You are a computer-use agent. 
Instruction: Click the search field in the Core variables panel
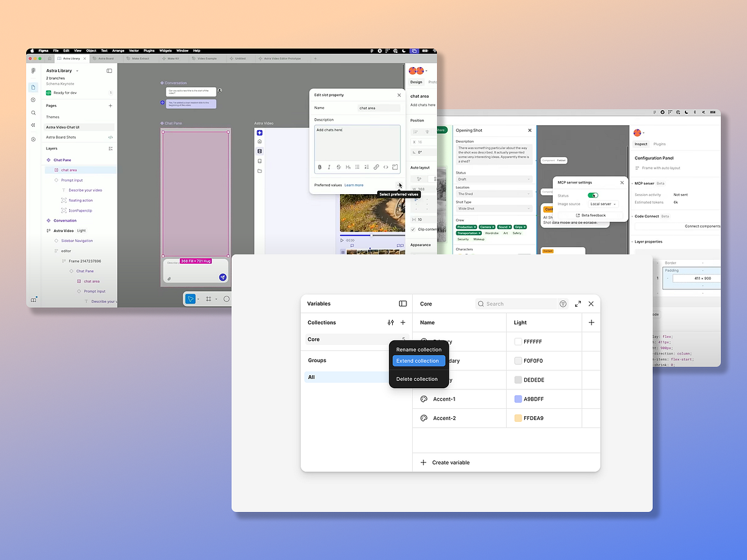point(517,304)
